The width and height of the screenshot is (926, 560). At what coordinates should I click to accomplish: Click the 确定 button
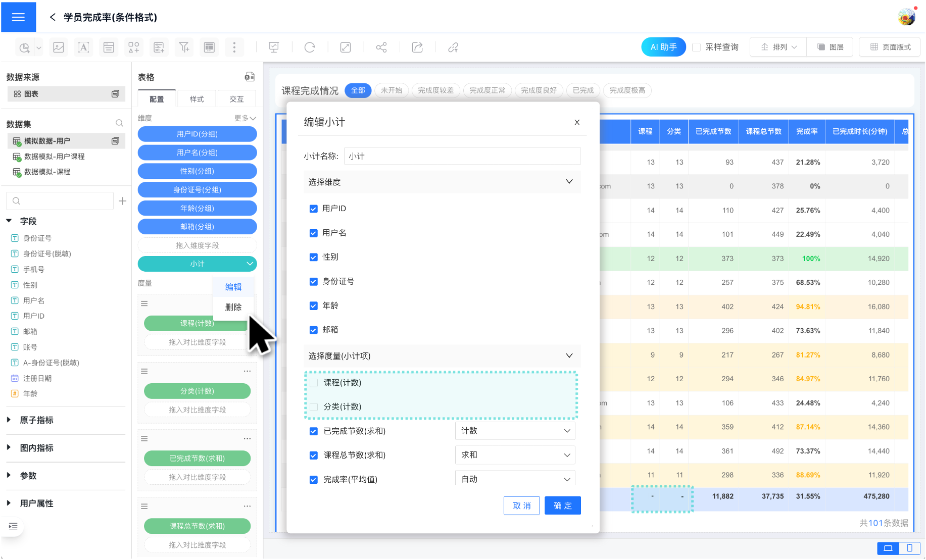[x=562, y=505]
